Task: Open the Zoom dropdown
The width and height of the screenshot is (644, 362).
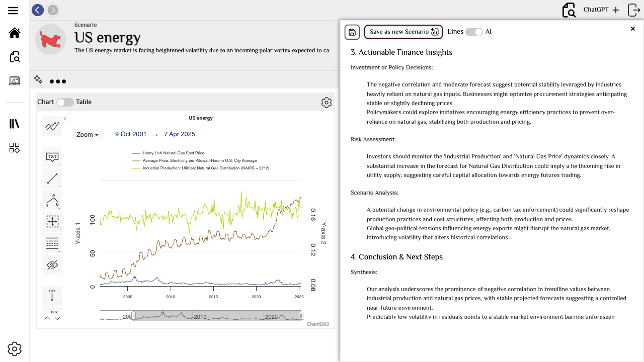Action: [x=88, y=135]
